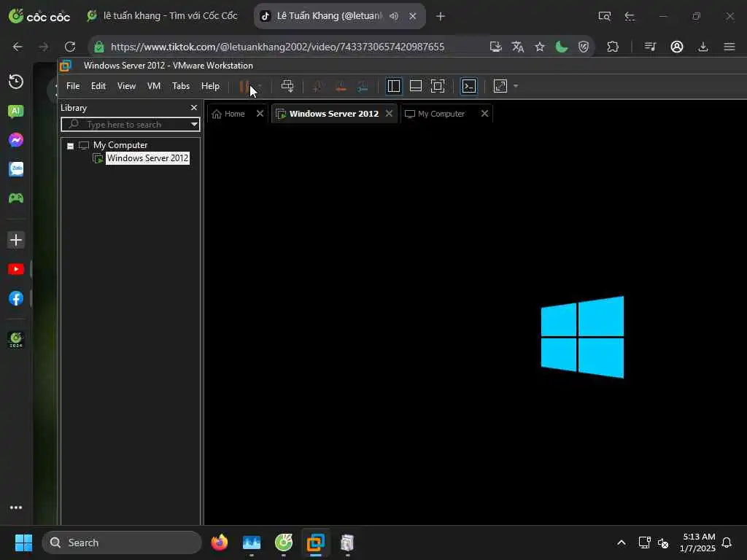Screen dimensions: 747x560
Task: Open the View menu in VMware
Action: [x=126, y=86]
